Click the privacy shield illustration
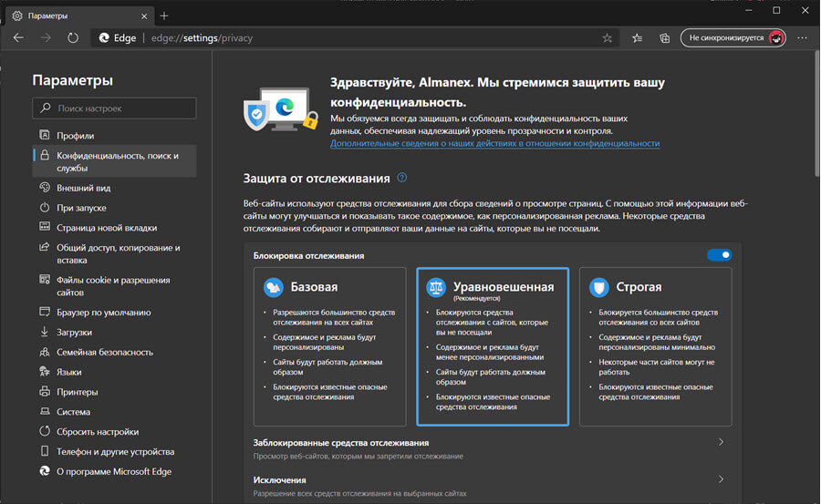Image resolution: width=821 pixels, height=504 pixels. click(x=281, y=109)
